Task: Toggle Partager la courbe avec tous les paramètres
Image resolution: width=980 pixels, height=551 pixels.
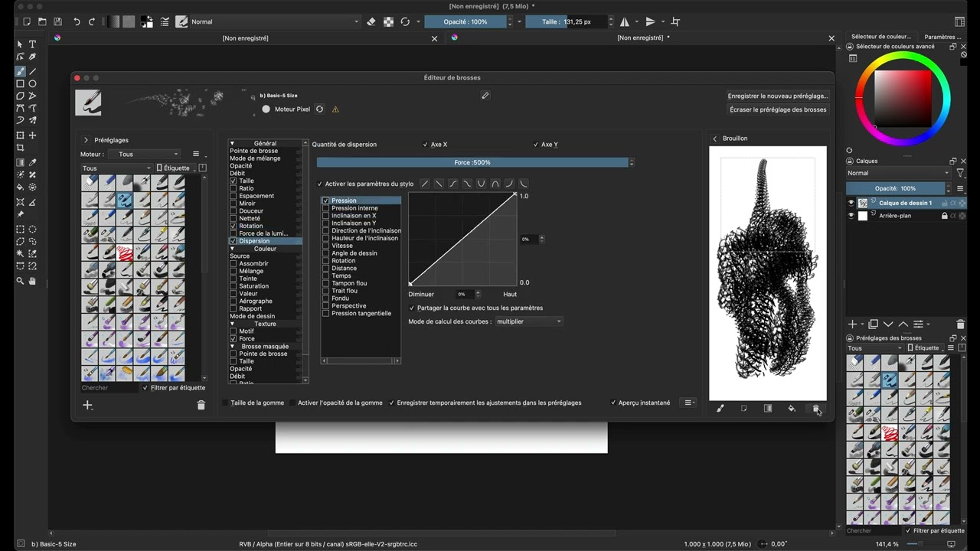Action: (x=412, y=308)
